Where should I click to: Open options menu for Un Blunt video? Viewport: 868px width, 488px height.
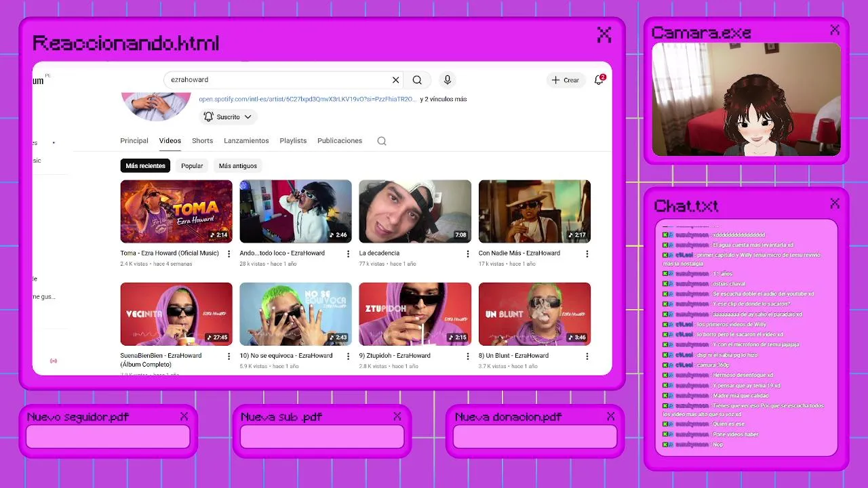point(587,356)
